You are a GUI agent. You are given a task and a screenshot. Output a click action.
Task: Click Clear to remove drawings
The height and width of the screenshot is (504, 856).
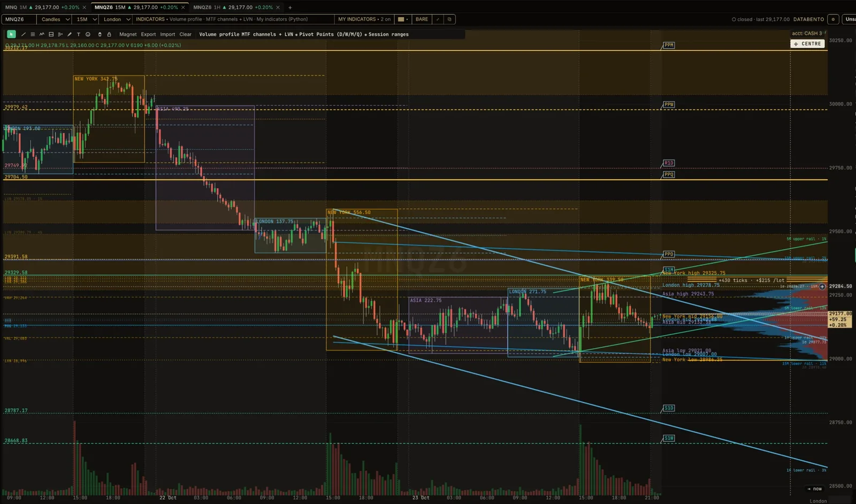186,34
